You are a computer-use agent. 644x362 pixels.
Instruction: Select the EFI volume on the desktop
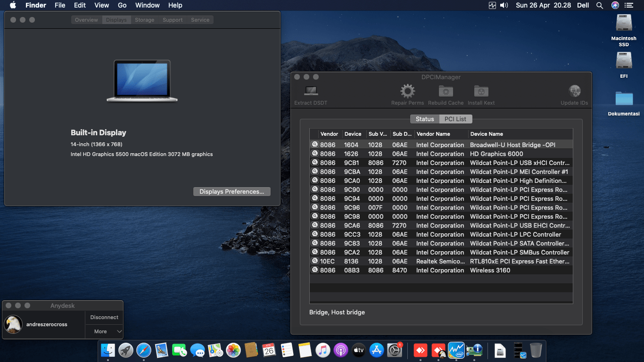pyautogui.click(x=624, y=65)
